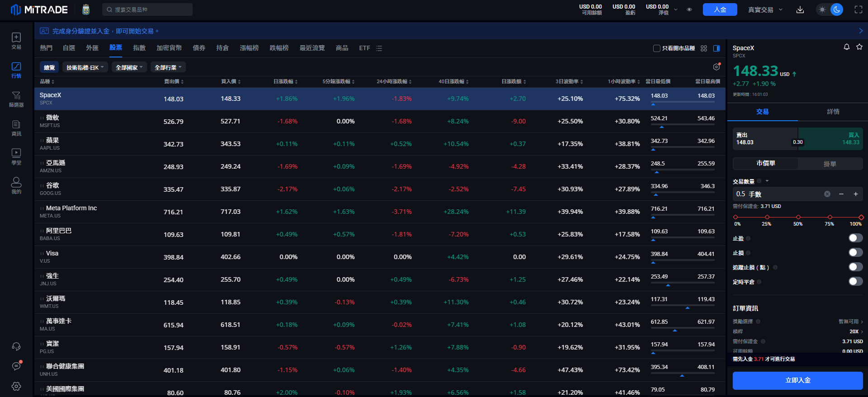The width and height of the screenshot is (868, 397).
Task: Enter fullscreen mode icon
Action: (858, 9)
